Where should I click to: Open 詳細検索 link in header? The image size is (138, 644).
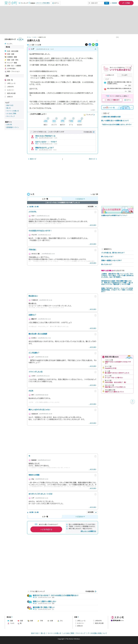click(114, 3)
